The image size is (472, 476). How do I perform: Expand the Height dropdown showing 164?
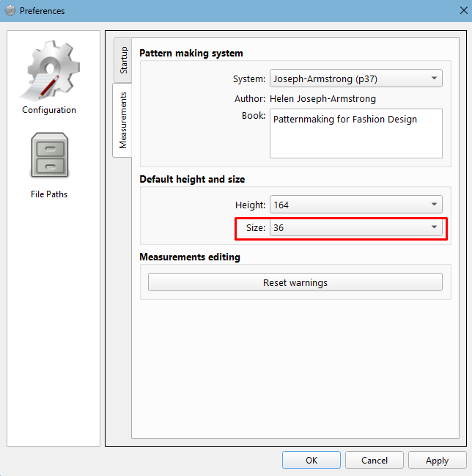click(355, 205)
